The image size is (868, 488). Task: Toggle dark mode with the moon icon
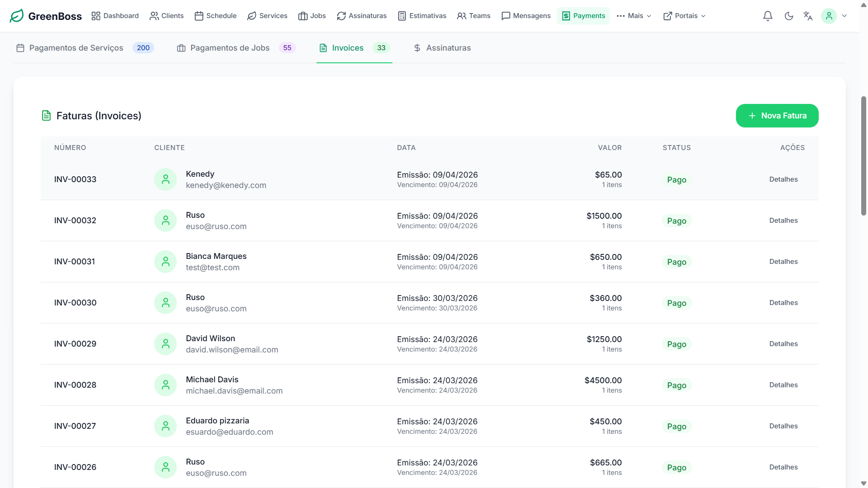789,16
